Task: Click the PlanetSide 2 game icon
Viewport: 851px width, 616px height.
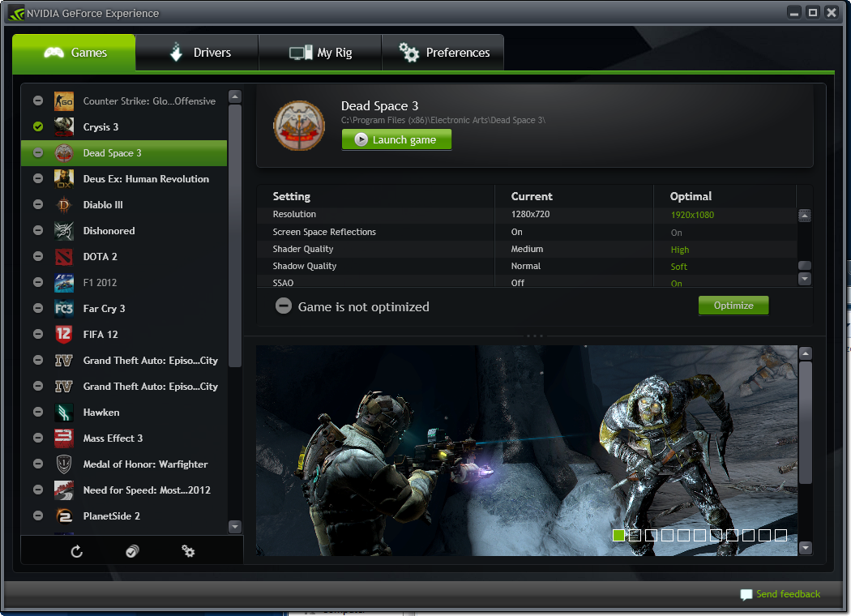Action: coord(64,516)
